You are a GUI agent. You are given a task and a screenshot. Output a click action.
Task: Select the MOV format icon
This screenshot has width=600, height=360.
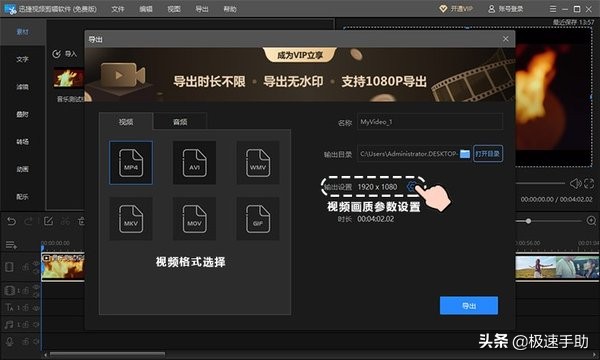pyautogui.click(x=194, y=219)
